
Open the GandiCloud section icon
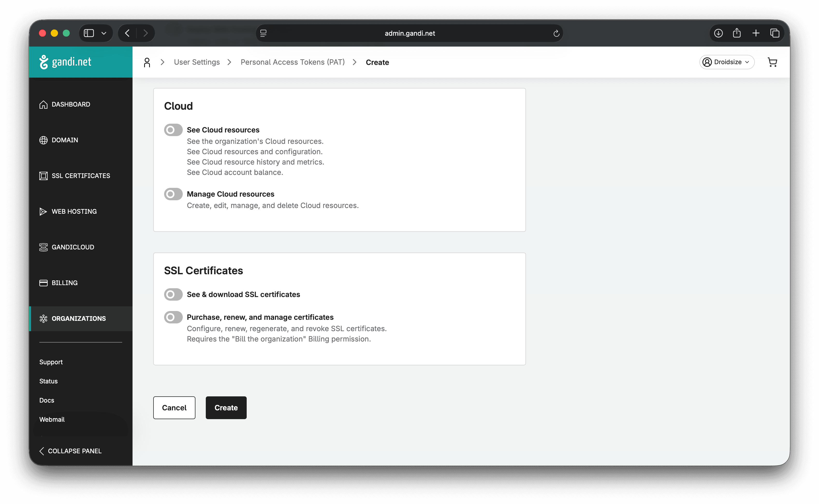click(x=43, y=247)
